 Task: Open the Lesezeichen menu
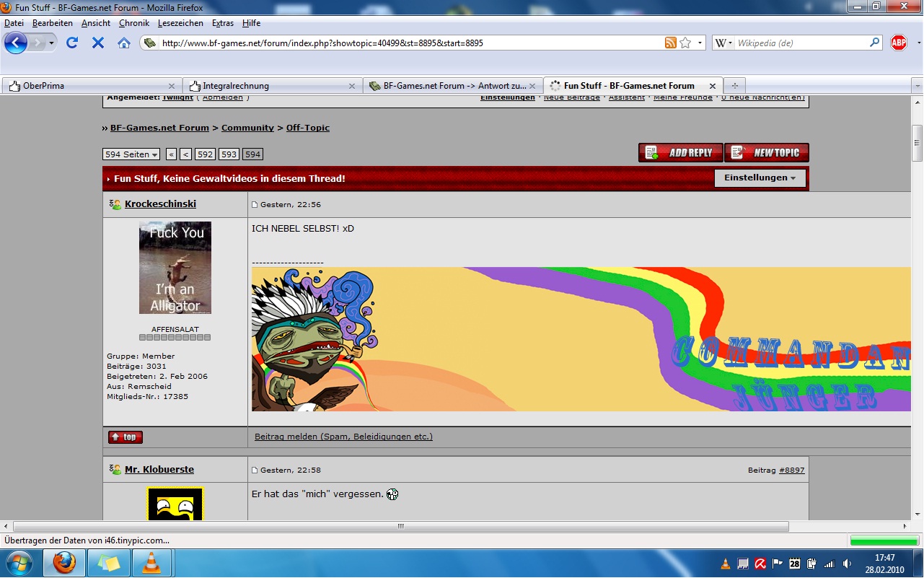pyautogui.click(x=180, y=23)
